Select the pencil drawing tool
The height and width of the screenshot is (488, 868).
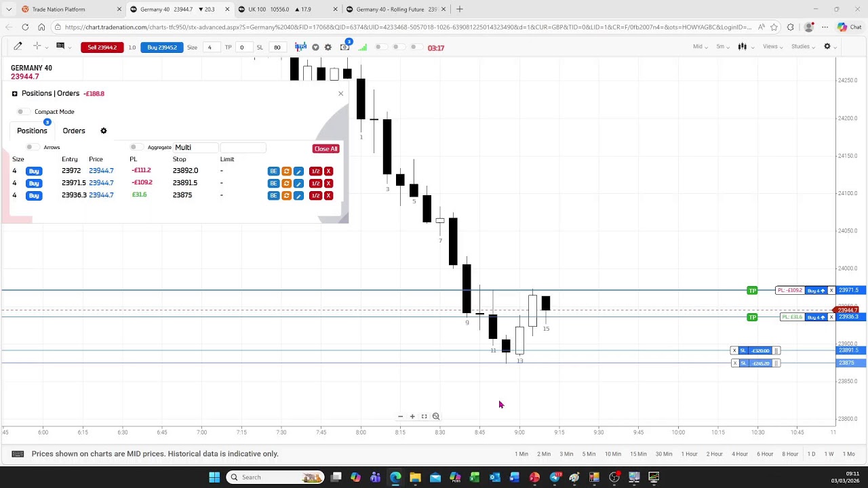[18, 46]
